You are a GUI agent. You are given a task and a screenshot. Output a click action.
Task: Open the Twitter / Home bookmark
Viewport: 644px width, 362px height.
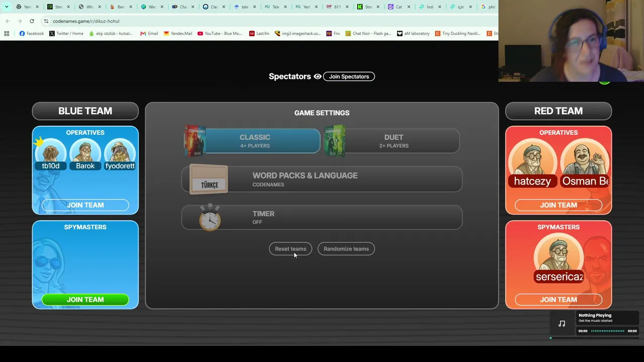point(66,34)
